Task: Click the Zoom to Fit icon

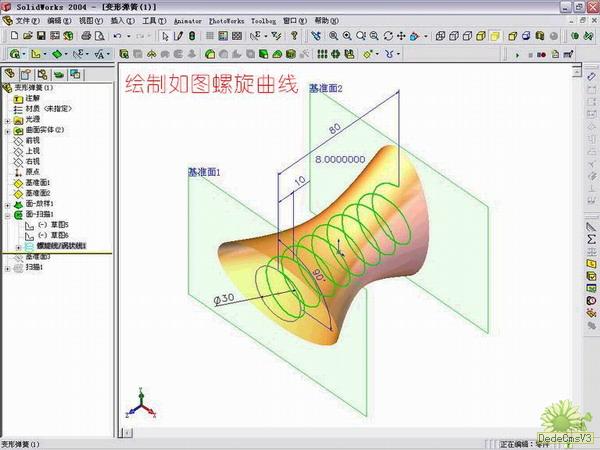Action: pos(332,36)
